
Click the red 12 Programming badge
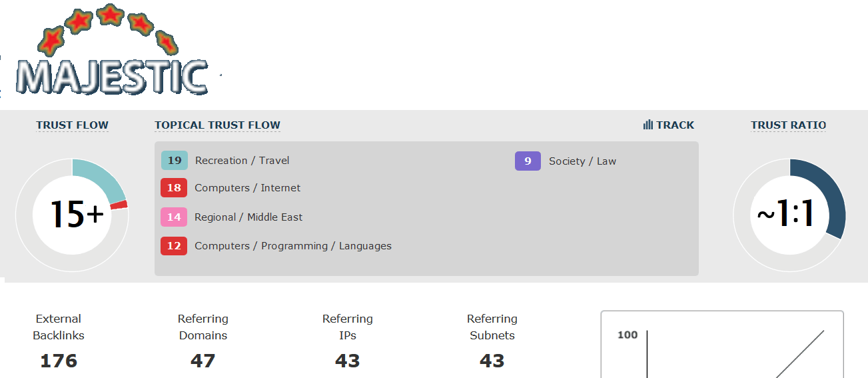point(174,246)
